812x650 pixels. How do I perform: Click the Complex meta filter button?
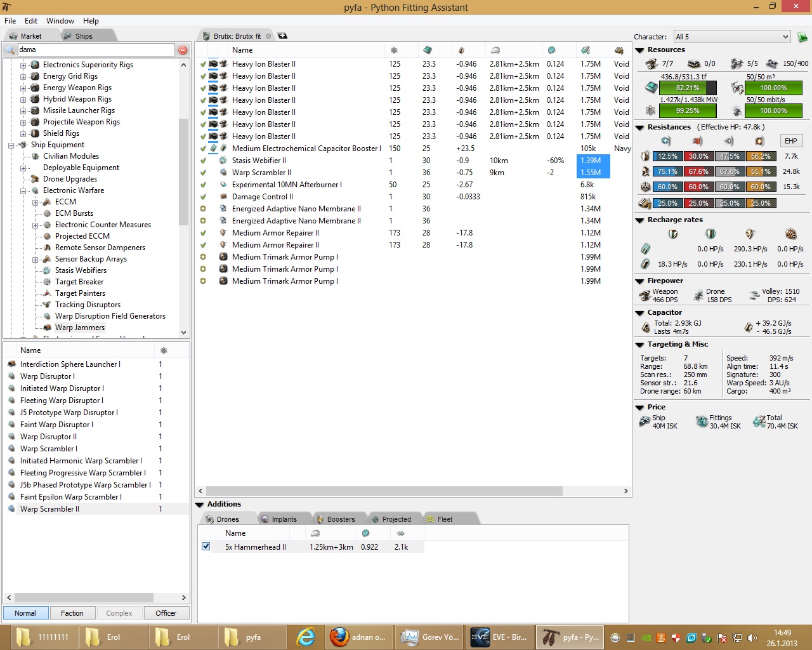coord(119,613)
